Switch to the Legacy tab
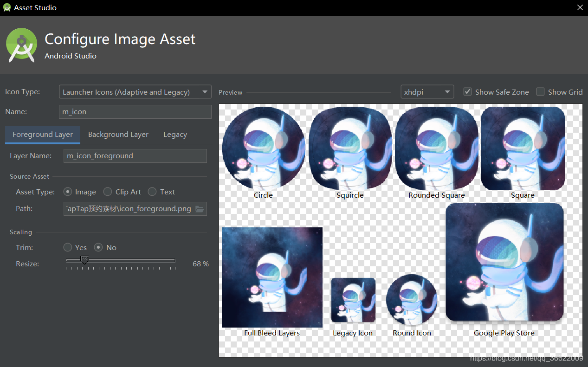Viewport: 588px width, 367px height. coord(175,135)
